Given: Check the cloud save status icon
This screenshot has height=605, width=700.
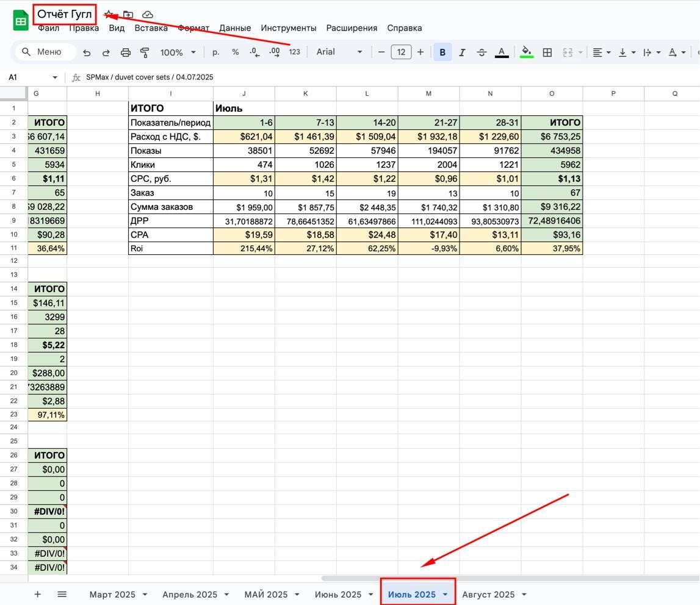Looking at the screenshot, I should click(147, 14).
